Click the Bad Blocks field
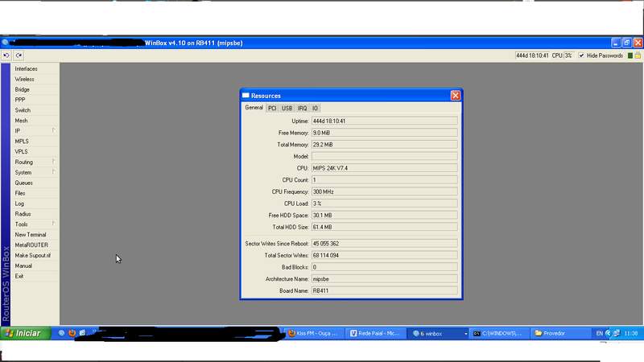Image resolution: width=644 pixels, height=362 pixels. coord(385,267)
